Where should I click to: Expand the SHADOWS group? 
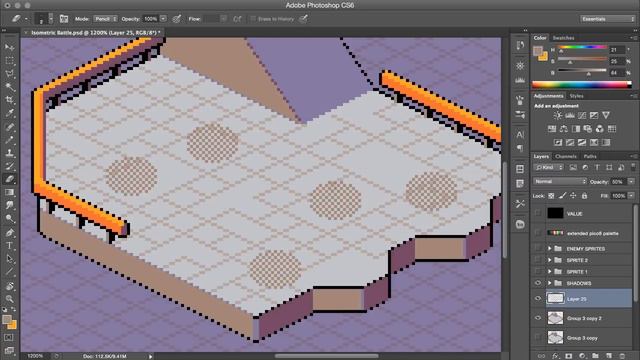[549, 283]
